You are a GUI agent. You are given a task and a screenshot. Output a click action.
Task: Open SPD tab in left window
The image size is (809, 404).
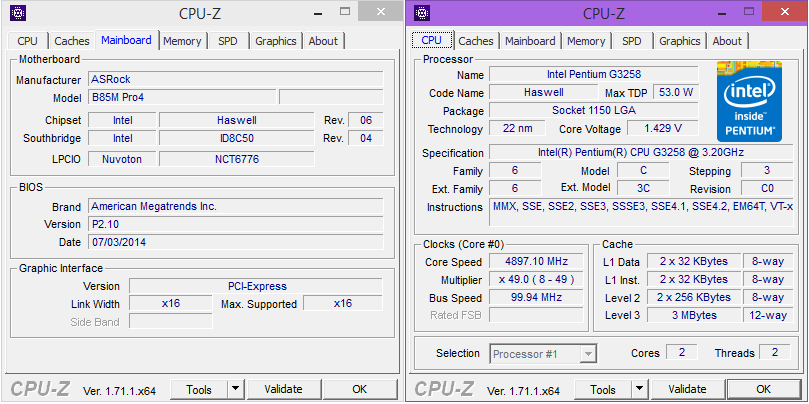point(228,41)
